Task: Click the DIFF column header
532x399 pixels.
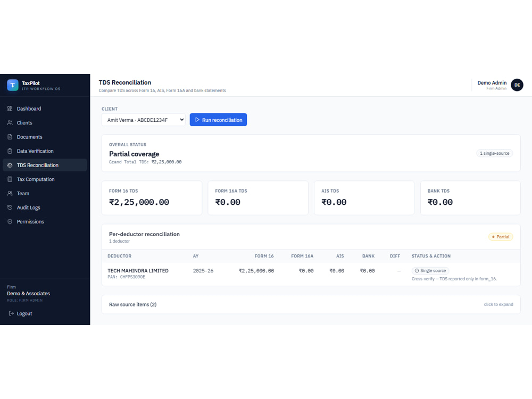Action: pyautogui.click(x=395, y=256)
